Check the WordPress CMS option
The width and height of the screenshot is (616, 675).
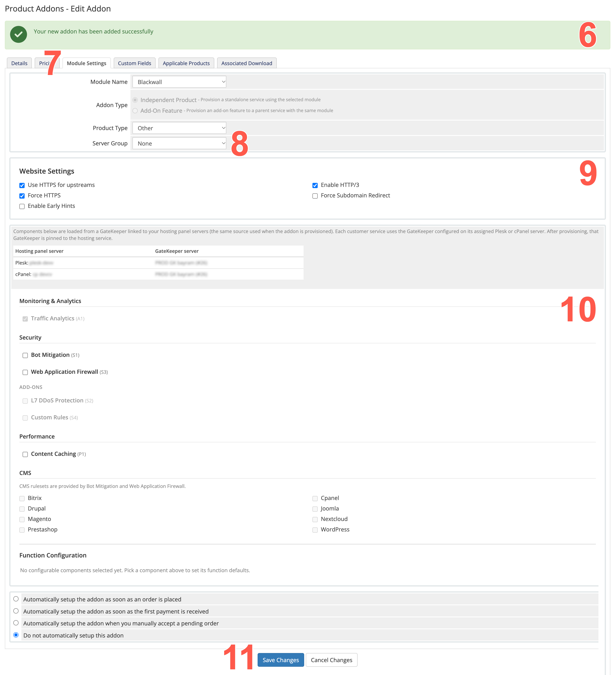[315, 530]
